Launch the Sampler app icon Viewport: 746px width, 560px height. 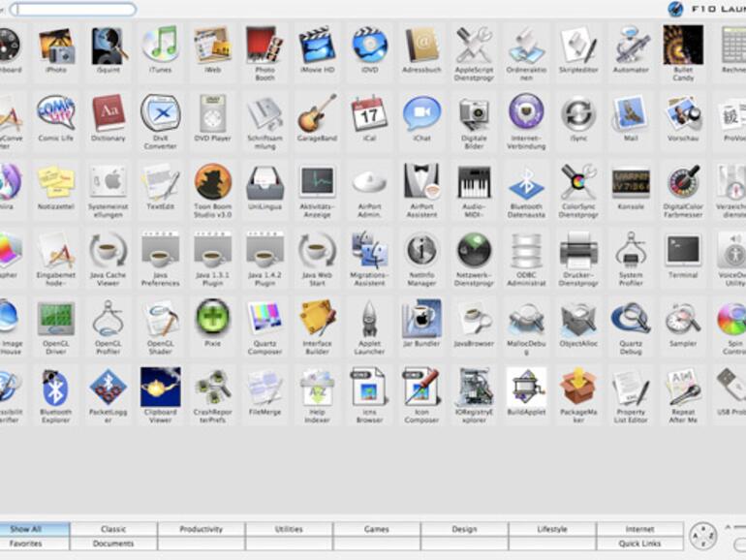[x=683, y=318]
